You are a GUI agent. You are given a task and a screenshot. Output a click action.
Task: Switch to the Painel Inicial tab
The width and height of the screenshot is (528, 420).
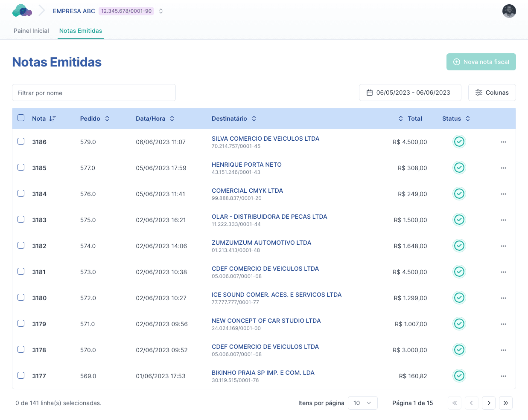point(31,31)
